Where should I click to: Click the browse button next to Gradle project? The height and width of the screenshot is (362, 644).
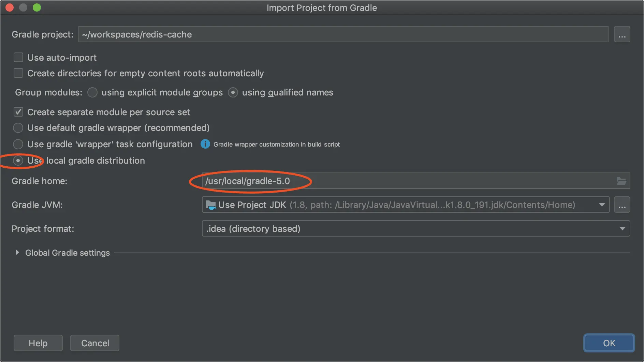point(622,34)
